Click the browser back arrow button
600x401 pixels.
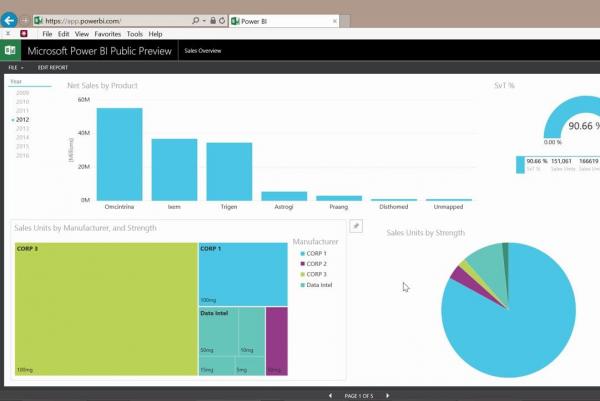[x=10, y=19]
